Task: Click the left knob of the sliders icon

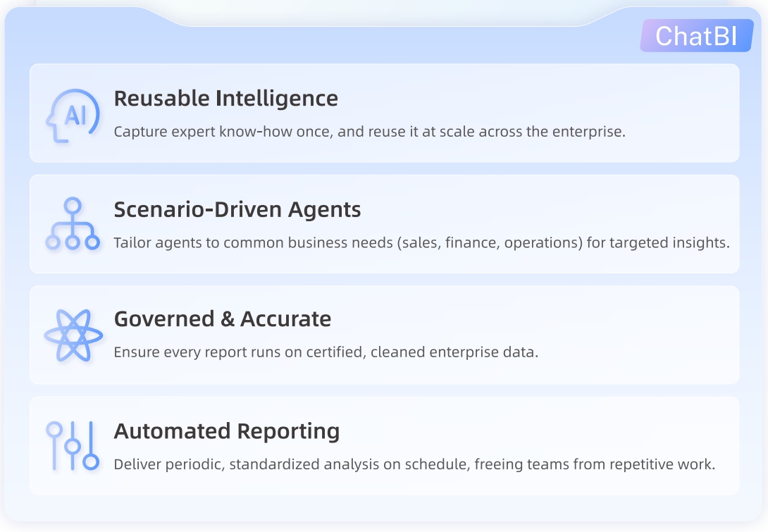Action: pyautogui.click(x=54, y=428)
